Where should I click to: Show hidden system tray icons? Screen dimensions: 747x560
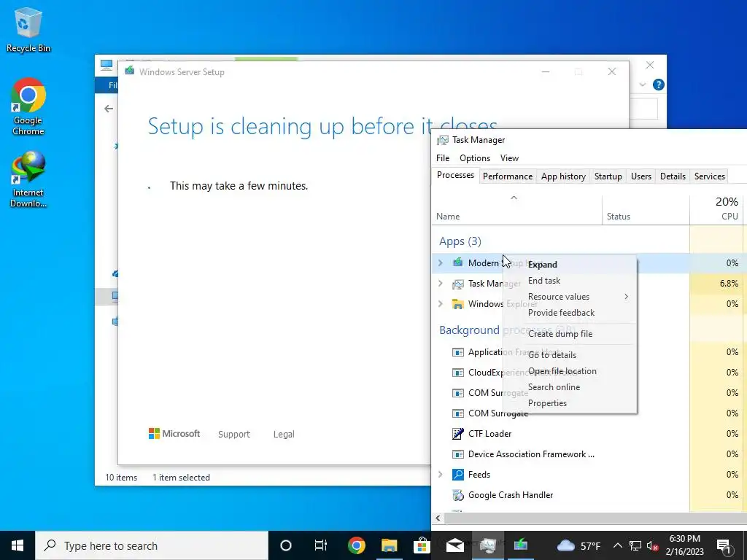pyautogui.click(x=617, y=545)
